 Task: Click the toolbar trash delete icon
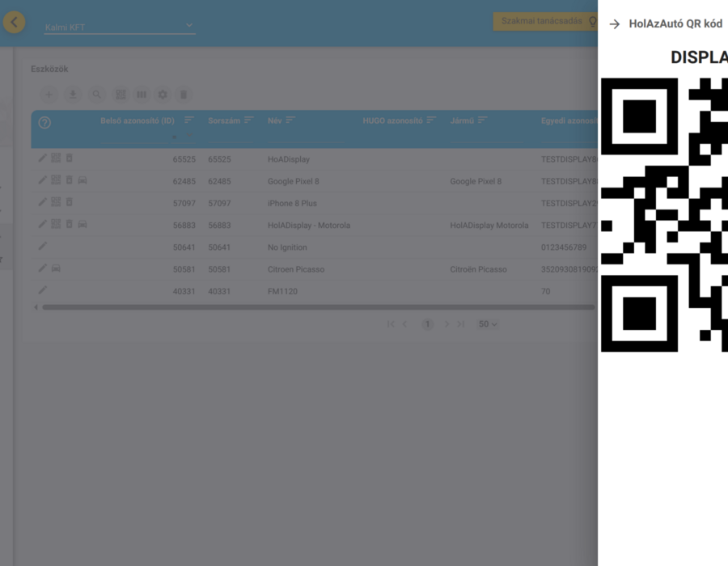click(x=184, y=95)
